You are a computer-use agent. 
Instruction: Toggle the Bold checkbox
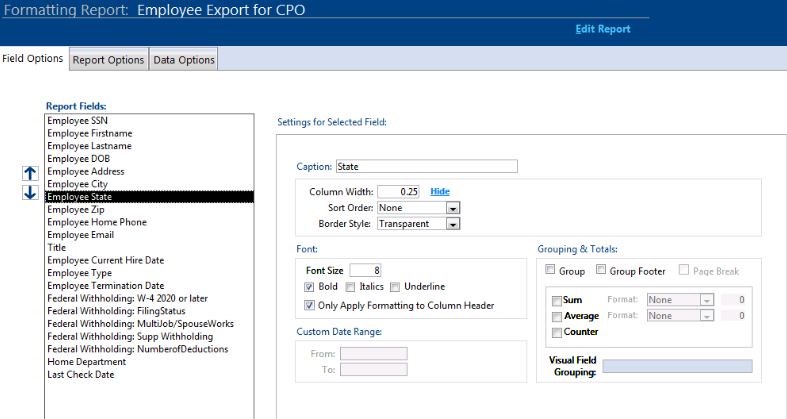pyautogui.click(x=309, y=287)
